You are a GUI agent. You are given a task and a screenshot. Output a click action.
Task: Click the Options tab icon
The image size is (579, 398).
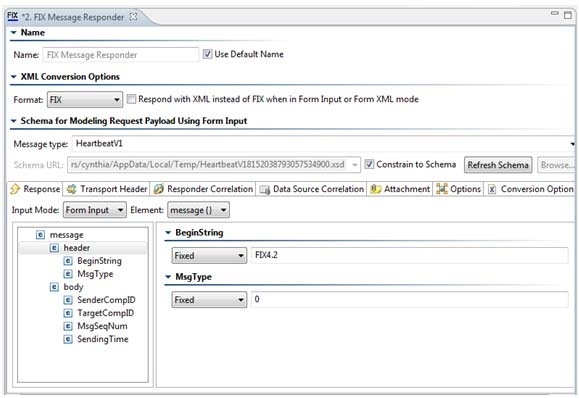pyautogui.click(x=442, y=189)
